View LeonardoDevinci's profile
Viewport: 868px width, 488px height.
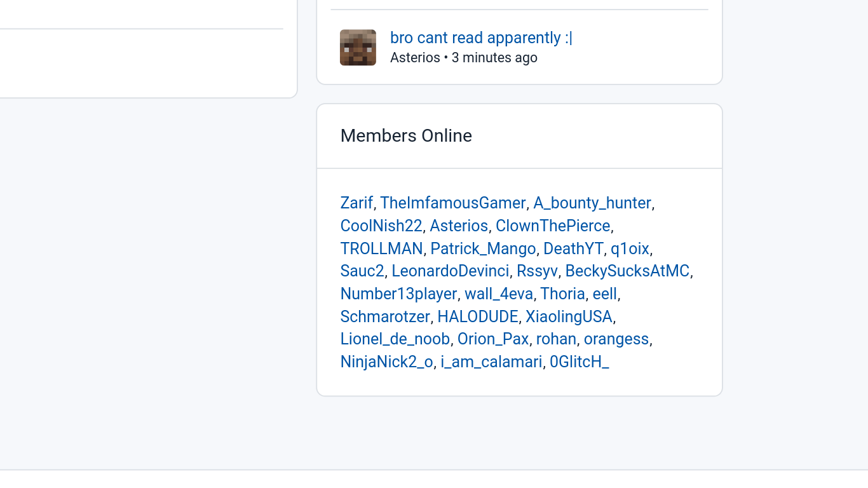[x=451, y=271]
